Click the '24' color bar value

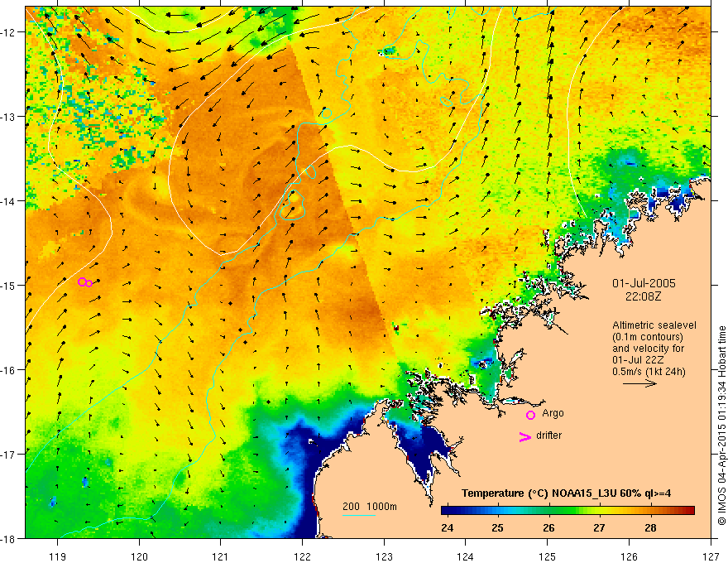[447, 528]
